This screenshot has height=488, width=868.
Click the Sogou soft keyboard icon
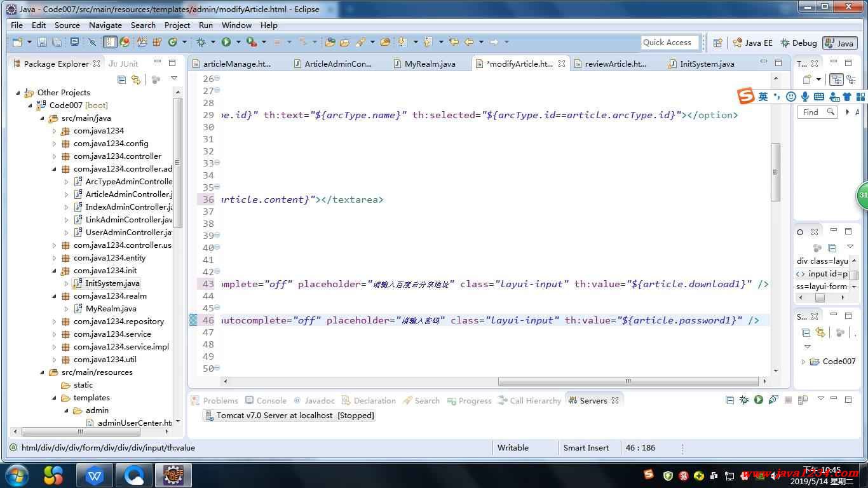(819, 97)
